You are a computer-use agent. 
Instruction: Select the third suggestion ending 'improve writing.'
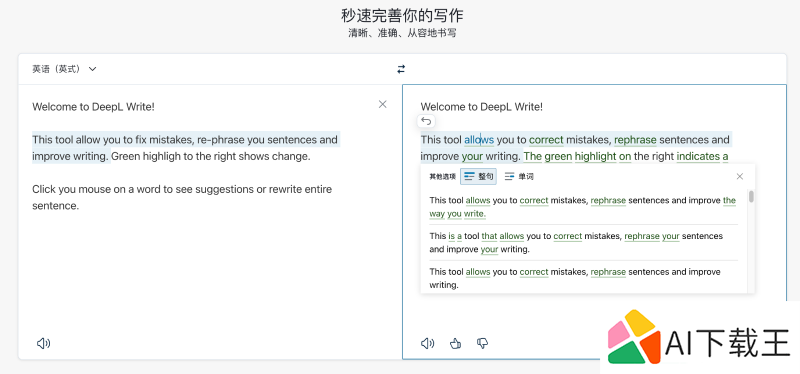(583, 278)
